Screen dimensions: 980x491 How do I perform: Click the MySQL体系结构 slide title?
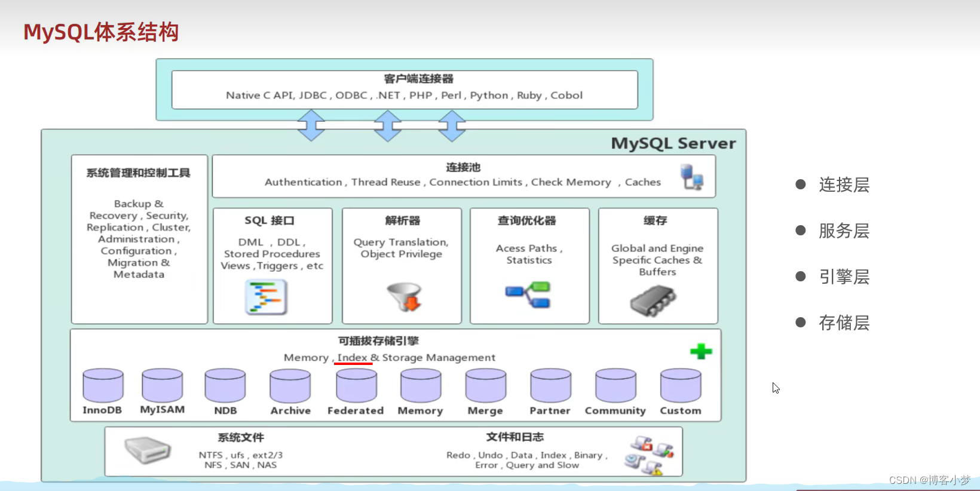click(x=101, y=32)
